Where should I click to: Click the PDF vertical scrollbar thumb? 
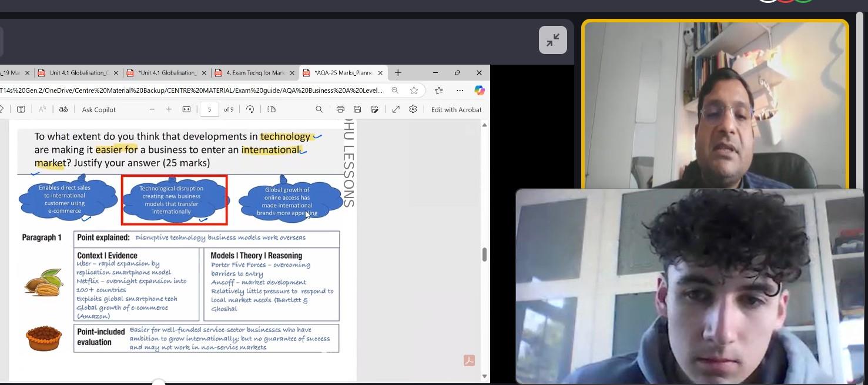tap(484, 255)
